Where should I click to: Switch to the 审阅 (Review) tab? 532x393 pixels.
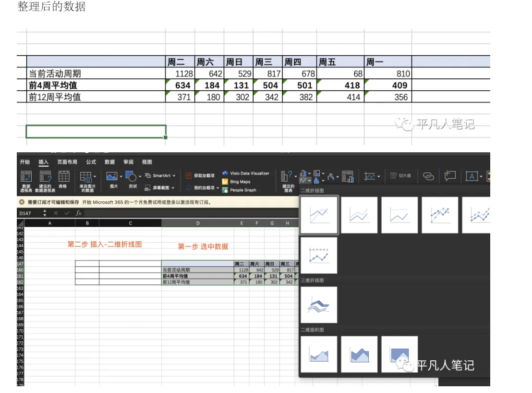pos(128,162)
